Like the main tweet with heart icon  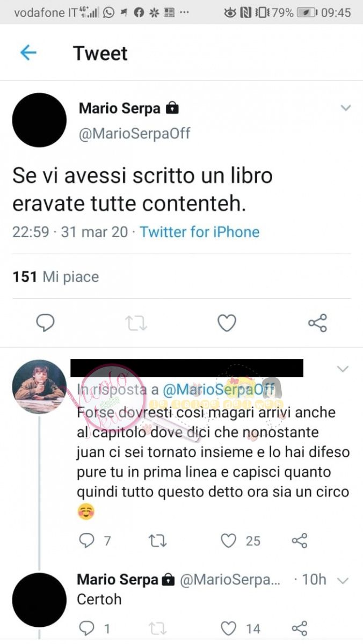tap(227, 323)
